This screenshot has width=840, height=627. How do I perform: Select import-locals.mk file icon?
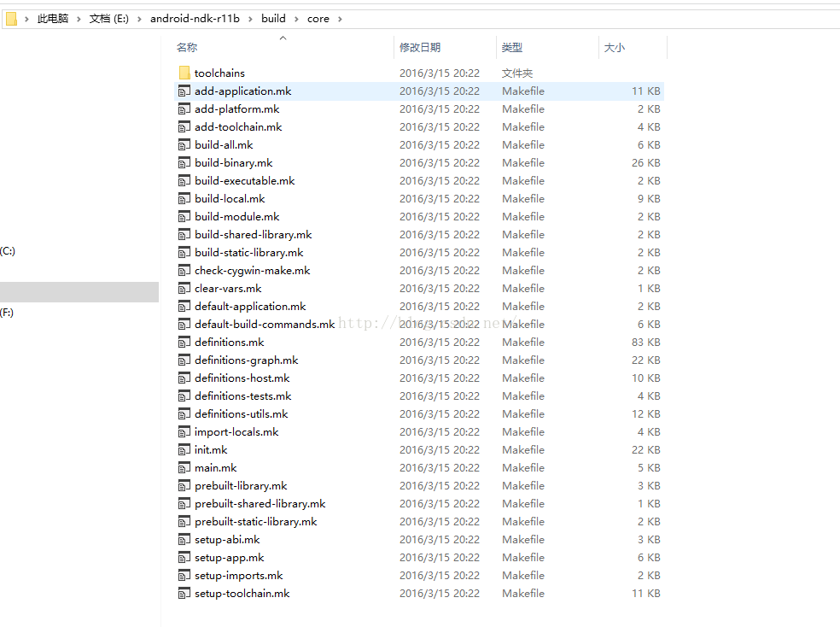[x=184, y=432]
